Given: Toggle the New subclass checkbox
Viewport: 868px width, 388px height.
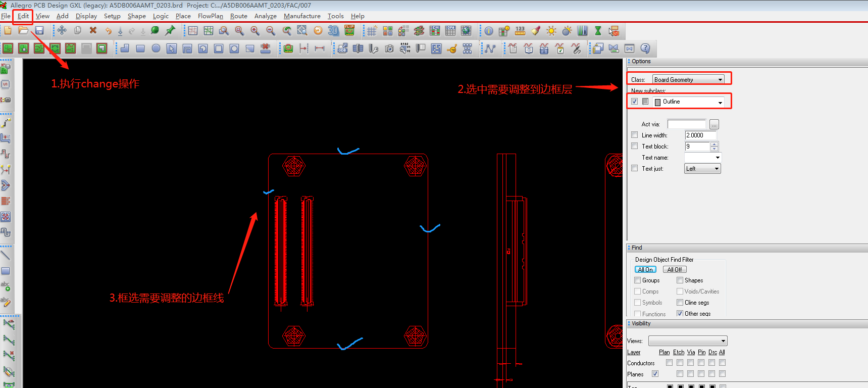Looking at the screenshot, I should 635,102.
